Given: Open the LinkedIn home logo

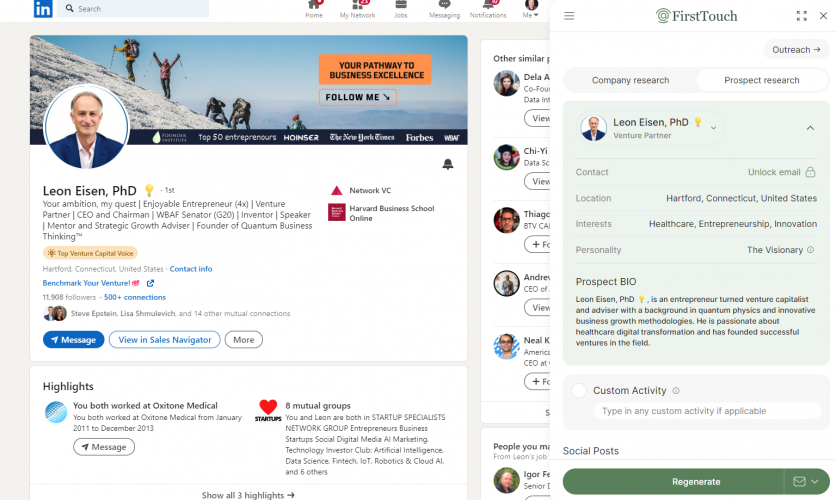Looking at the screenshot, I should pyautogui.click(x=43, y=9).
